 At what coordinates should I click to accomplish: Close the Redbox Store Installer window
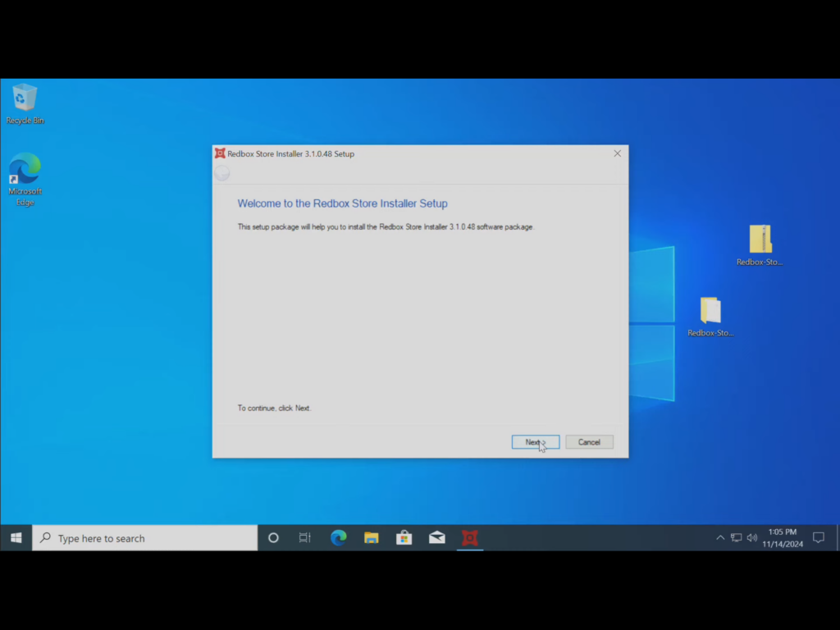tap(618, 153)
